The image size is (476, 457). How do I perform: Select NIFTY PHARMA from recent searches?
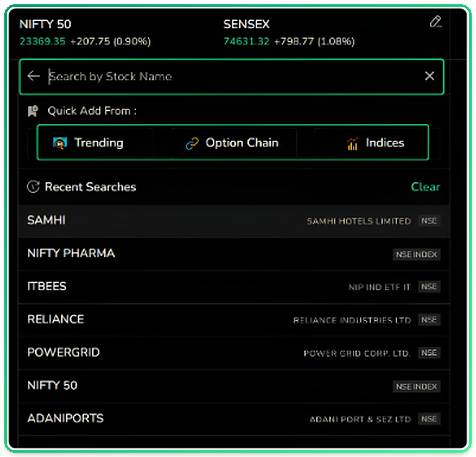click(234, 254)
